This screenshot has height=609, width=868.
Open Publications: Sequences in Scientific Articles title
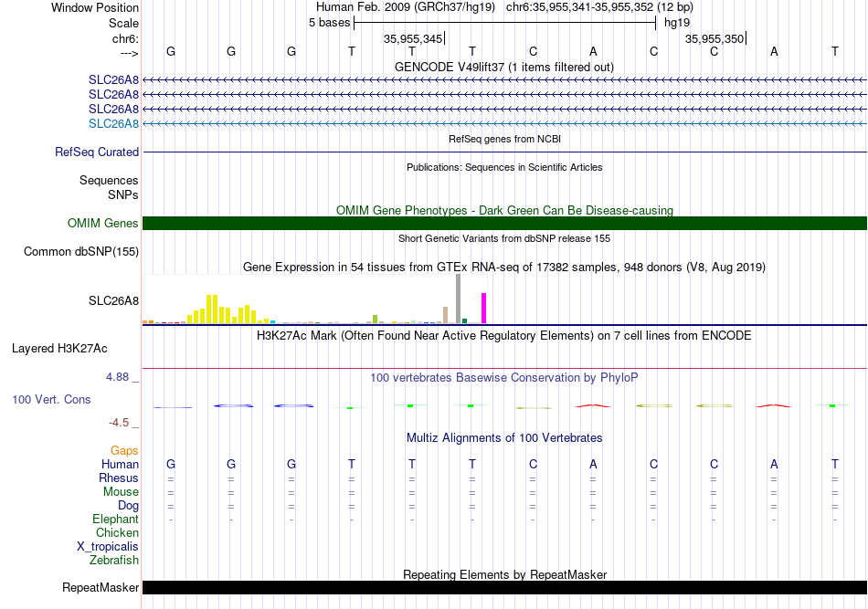[504, 167]
